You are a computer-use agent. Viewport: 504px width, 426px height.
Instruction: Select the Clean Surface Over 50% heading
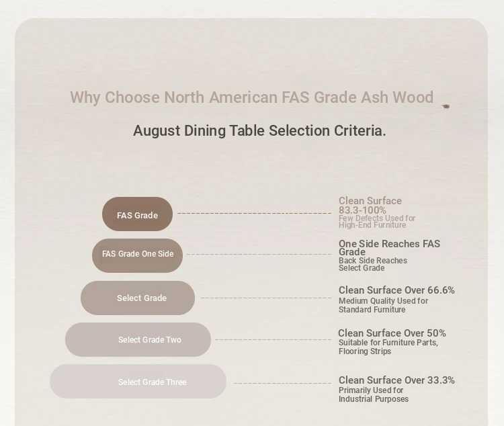[392, 333]
